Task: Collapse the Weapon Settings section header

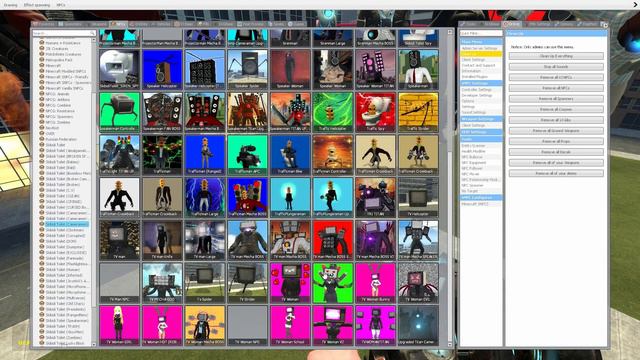Action: (481, 119)
